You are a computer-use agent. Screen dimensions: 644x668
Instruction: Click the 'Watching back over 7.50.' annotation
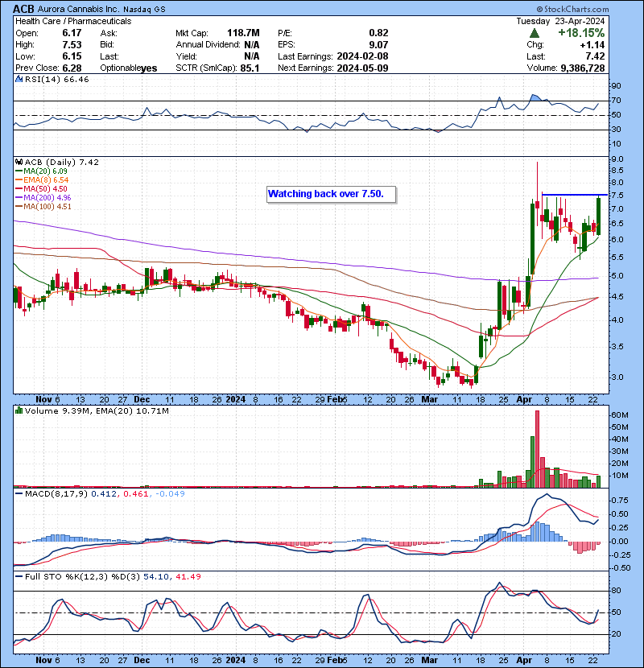pyautogui.click(x=332, y=195)
